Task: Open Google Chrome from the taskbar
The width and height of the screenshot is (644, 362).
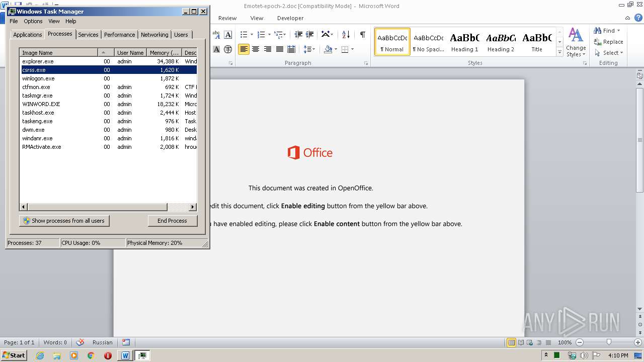Action: [x=91, y=355]
